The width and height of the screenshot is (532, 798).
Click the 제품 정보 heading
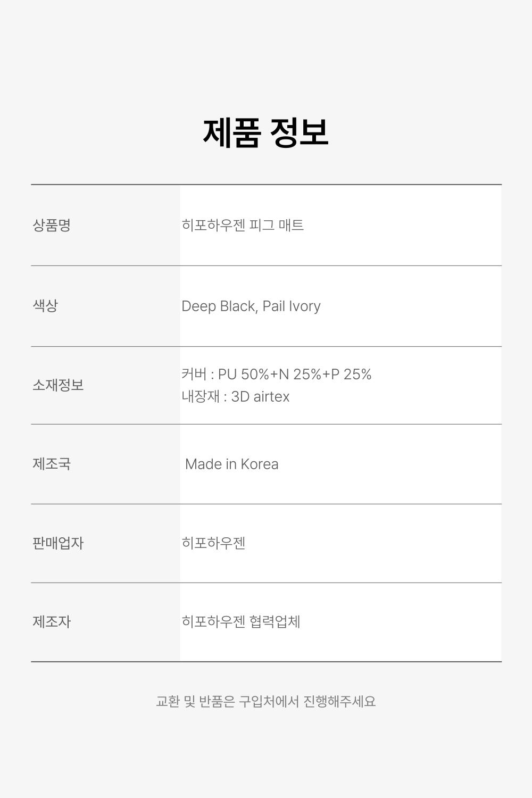[x=266, y=132]
